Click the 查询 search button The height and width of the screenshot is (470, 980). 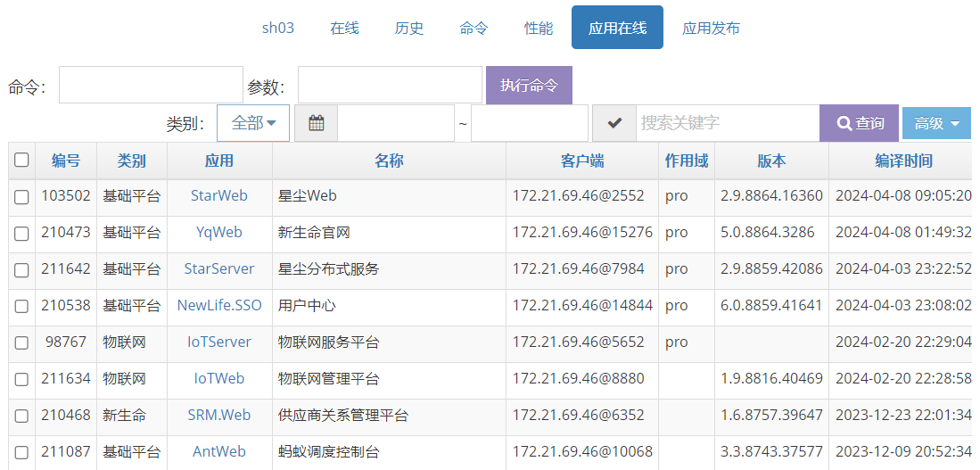860,123
